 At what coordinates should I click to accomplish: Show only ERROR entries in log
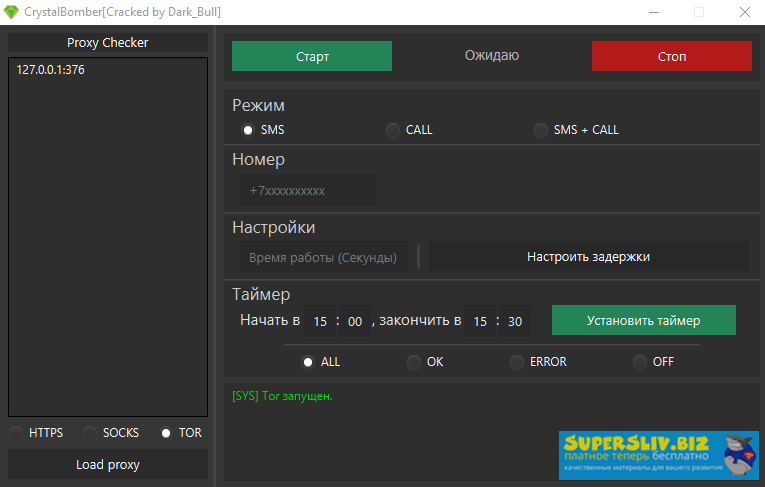[x=517, y=362]
